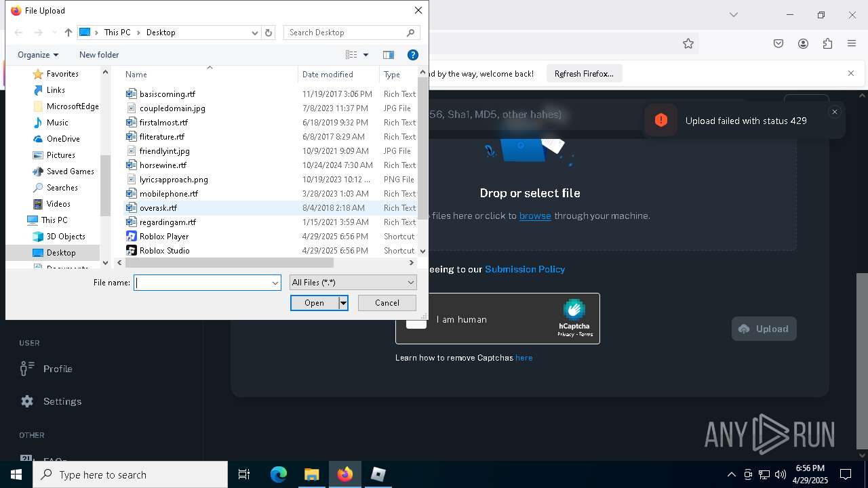Select the Roblox Player shortcut
The width and height of the screenshot is (868, 488).
163,237
